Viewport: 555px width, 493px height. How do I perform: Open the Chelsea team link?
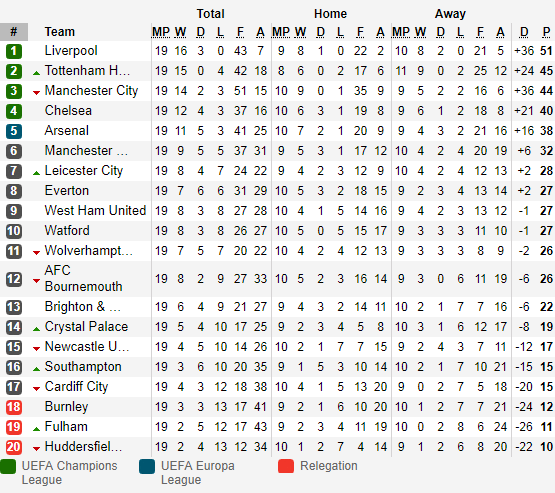pyautogui.click(x=68, y=110)
